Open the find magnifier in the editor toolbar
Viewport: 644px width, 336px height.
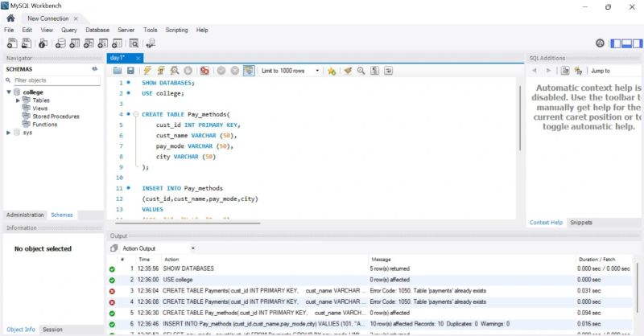[361, 71]
